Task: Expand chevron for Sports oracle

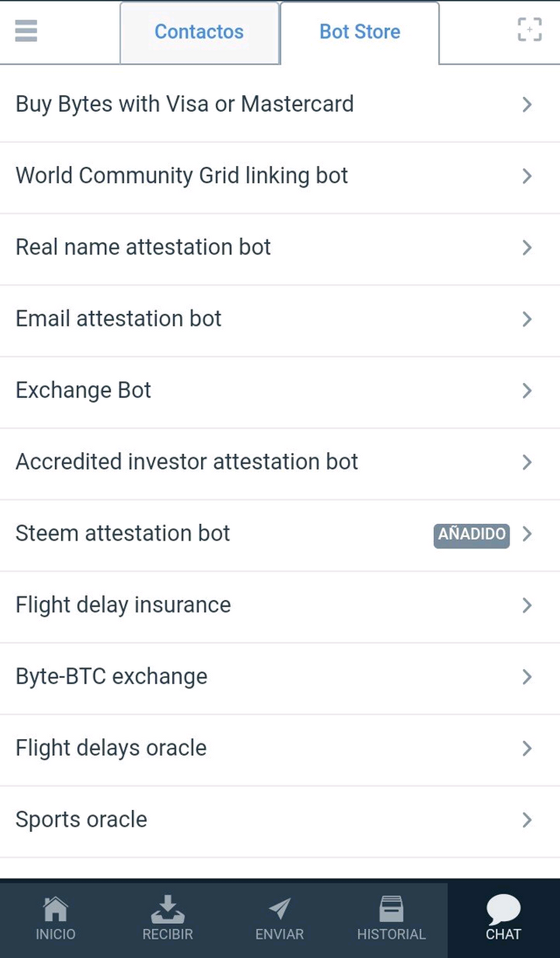Action: click(x=527, y=819)
